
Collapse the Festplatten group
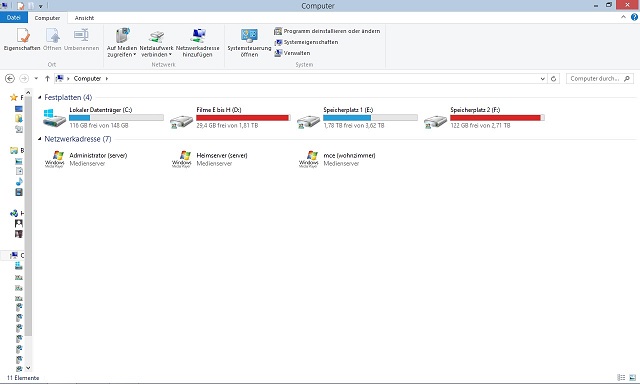40,98
